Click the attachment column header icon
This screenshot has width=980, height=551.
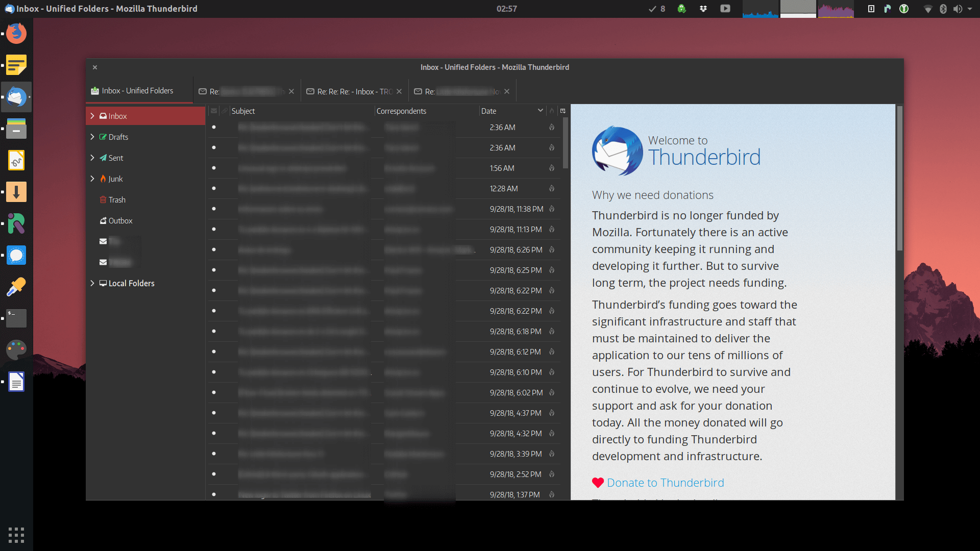click(x=225, y=111)
